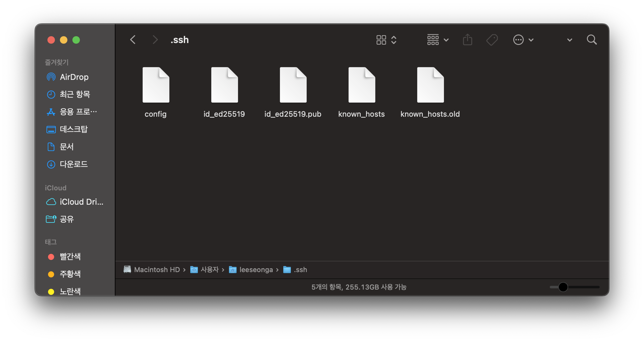Open 최근 항목 in the sidebar
644x342 pixels.
[x=75, y=94]
